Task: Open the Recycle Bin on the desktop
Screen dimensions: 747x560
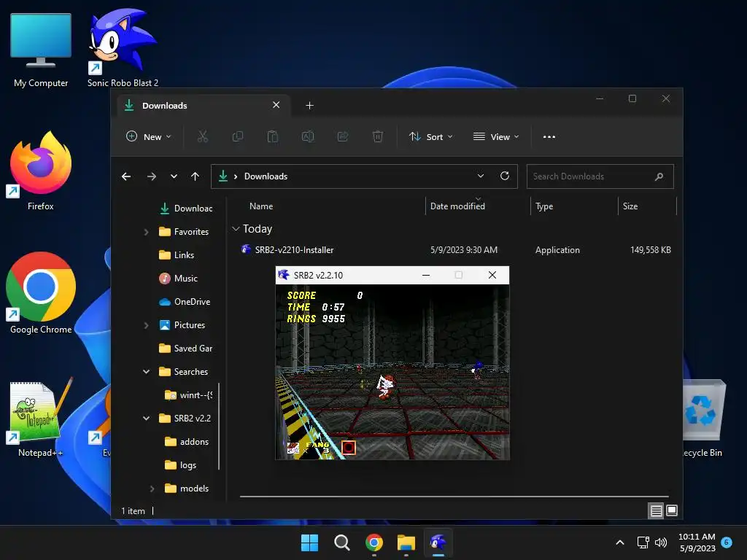Action: tap(703, 419)
